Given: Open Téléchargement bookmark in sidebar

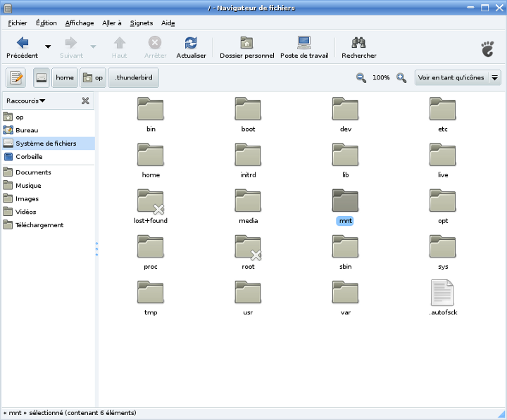Looking at the screenshot, I should coord(49,225).
